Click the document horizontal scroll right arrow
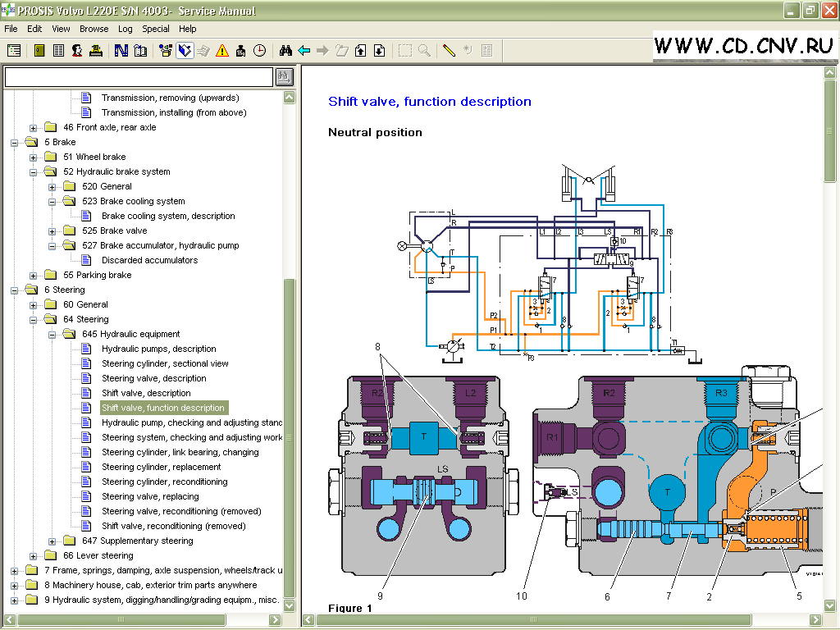840x630 pixels. point(815,620)
